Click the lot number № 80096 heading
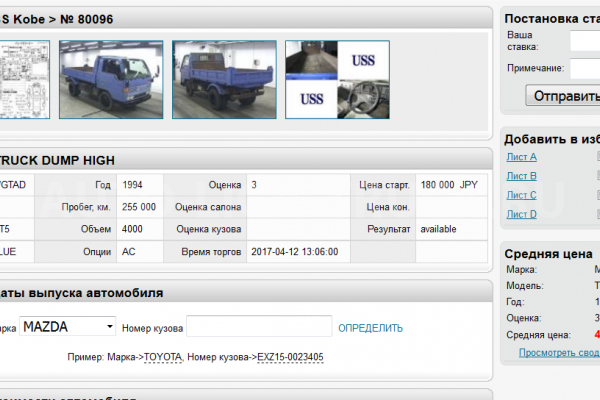600x400 pixels. tap(87, 19)
